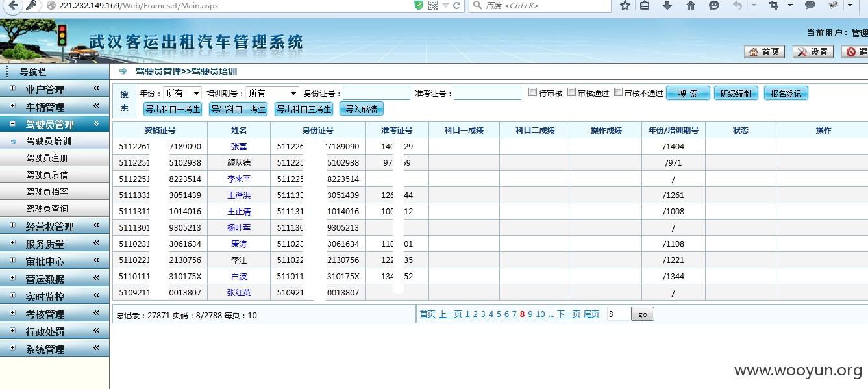Focus the 身份证号 input field
The height and width of the screenshot is (389, 868).
tap(377, 93)
